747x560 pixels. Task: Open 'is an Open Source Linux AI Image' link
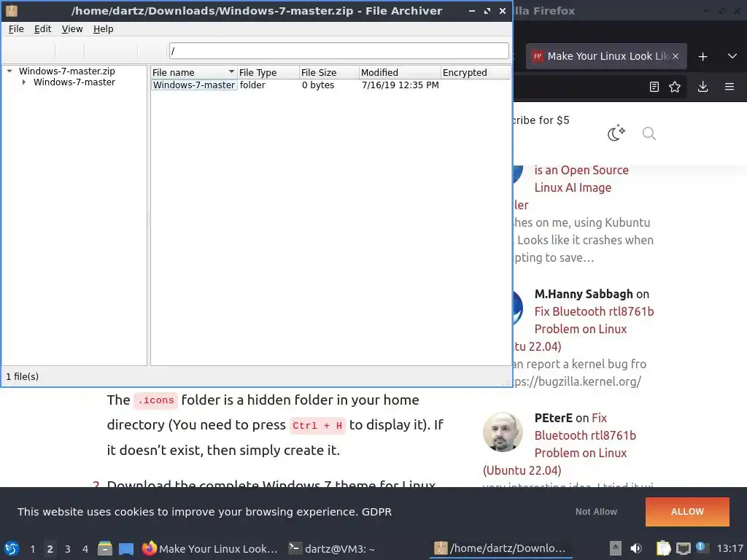581,179
